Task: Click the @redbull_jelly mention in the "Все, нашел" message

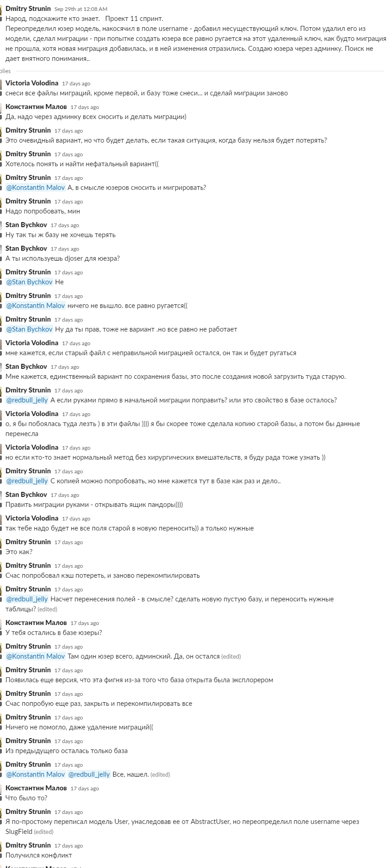Action: (89, 774)
